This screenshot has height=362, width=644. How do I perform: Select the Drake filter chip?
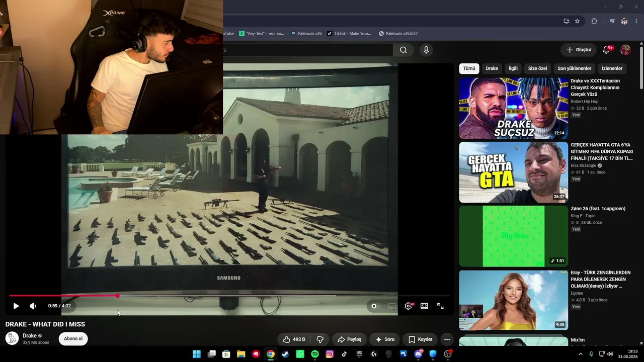click(492, 68)
